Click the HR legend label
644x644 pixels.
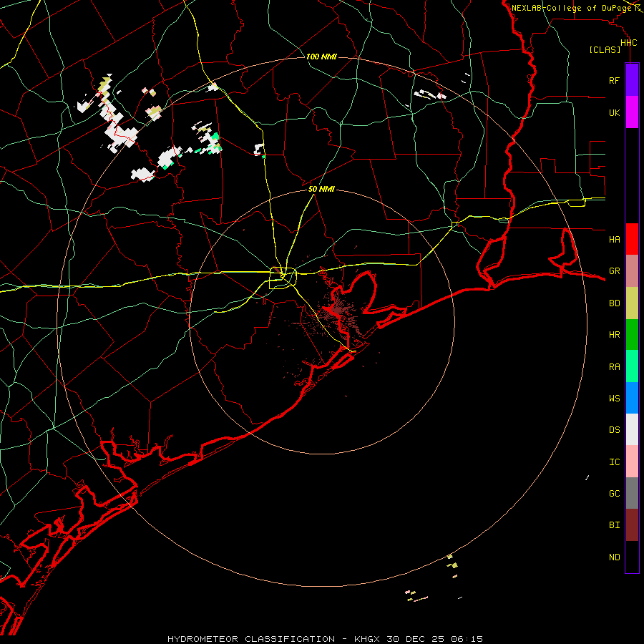pos(614,335)
